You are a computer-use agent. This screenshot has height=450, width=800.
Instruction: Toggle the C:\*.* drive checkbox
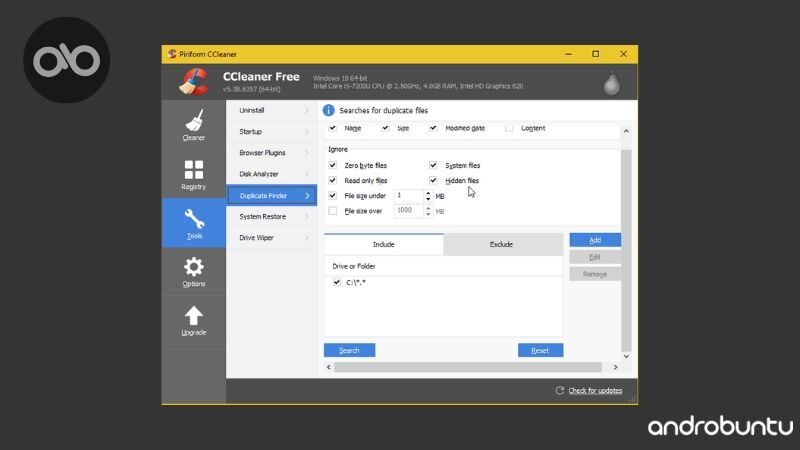pyautogui.click(x=337, y=282)
